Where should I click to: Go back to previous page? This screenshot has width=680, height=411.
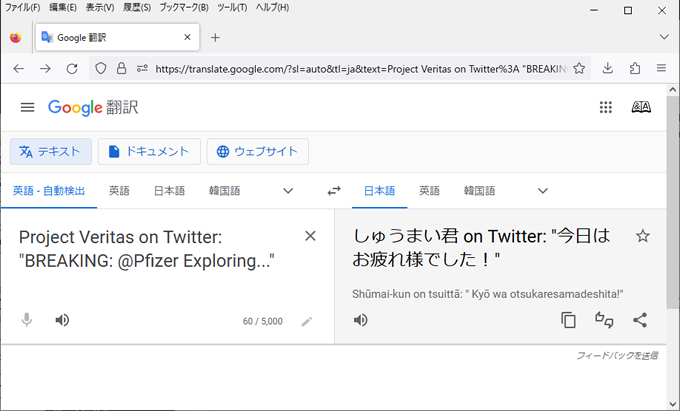pyautogui.click(x=19, y=68)
